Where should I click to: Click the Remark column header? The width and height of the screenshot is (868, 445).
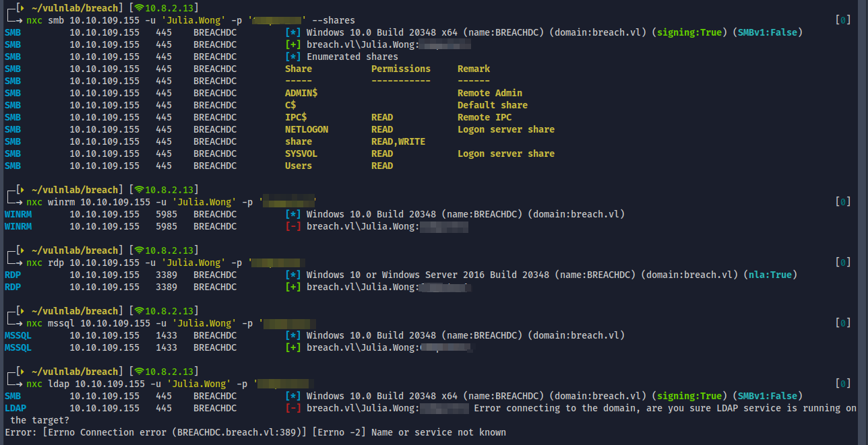click(x=473, y=69)
